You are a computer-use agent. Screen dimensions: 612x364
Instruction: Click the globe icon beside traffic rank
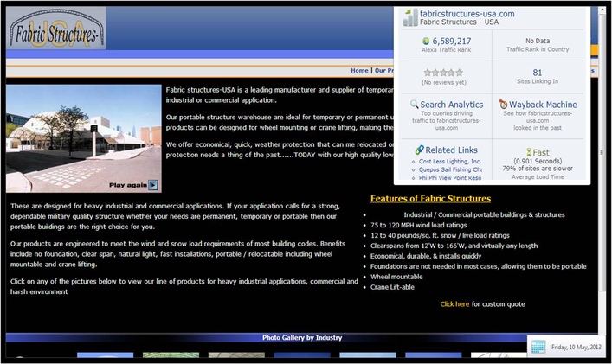[x=426, y=41]
